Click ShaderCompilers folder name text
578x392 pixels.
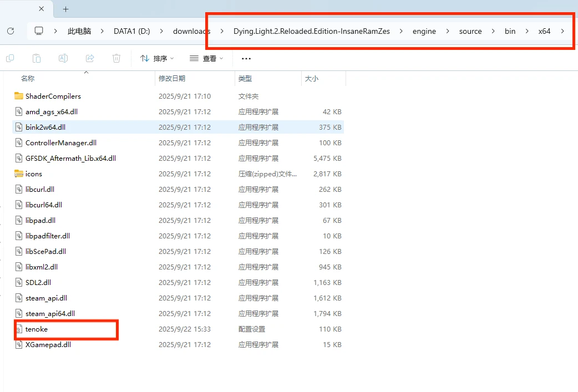(53, 96)
